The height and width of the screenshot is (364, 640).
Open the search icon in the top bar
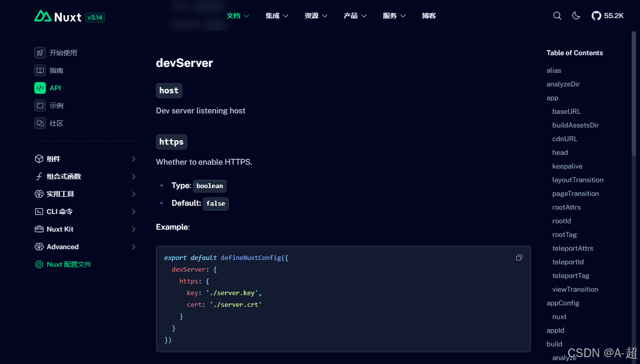tap(557, 16)
